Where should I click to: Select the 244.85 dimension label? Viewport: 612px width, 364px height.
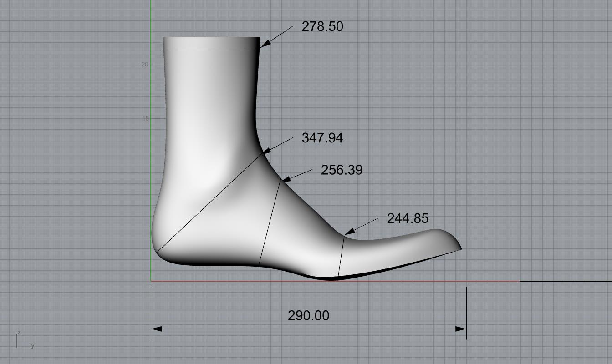[x=408, y=218]
